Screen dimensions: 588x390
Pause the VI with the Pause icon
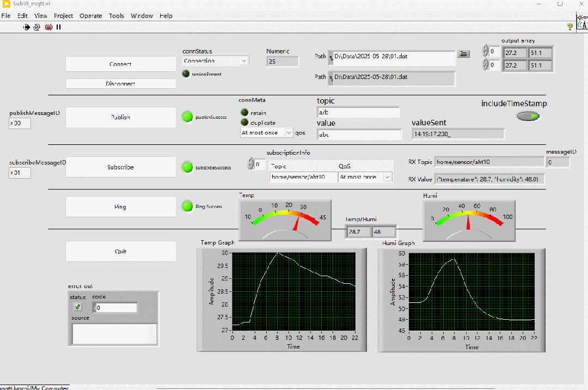tap(58, 27)
